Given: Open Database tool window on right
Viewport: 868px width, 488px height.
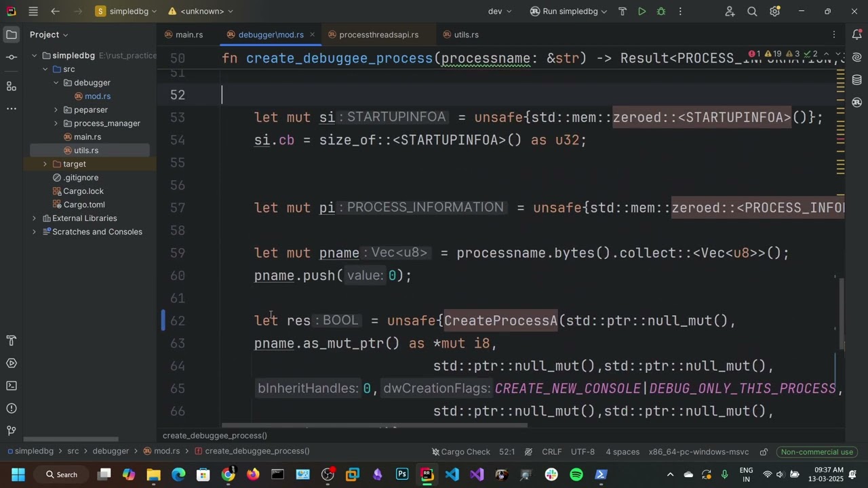Looking at the screenshot, I should [x=856, y=80].
